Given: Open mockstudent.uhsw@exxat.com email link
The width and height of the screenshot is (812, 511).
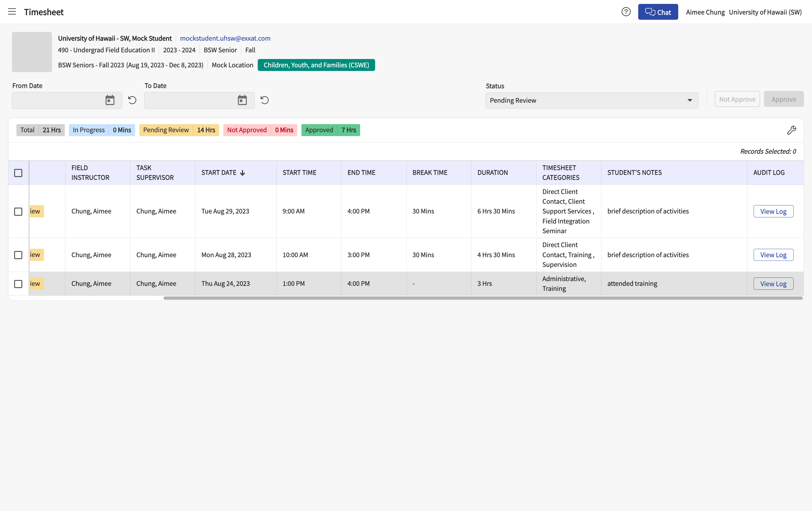Looking at the screenshot, I should pyautogui.click(x=225, y=38).
